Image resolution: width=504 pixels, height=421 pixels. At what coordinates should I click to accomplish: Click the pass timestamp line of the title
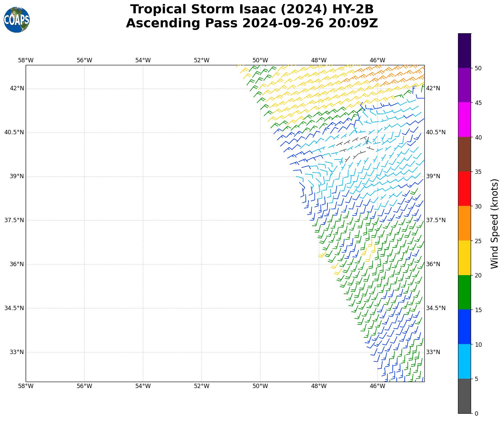point(252,23)
